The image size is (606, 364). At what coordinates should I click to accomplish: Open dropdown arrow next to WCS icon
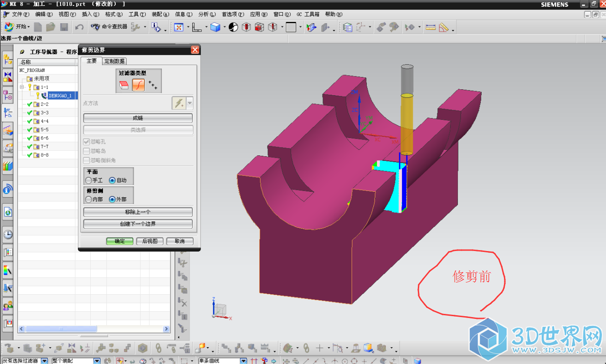tap(206, 28)
